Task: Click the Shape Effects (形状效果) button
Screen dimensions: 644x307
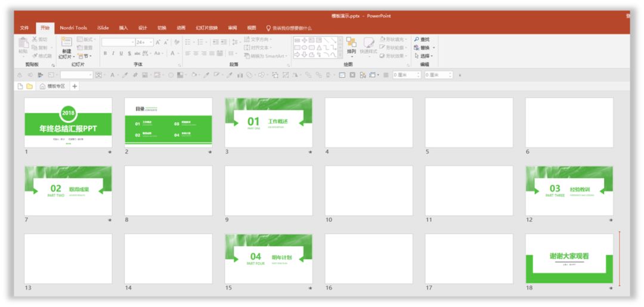Action: tap(394, 56)
